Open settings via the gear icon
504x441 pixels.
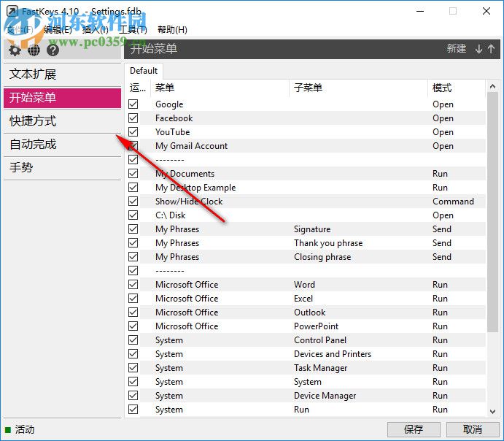click(x=15, y=50)
